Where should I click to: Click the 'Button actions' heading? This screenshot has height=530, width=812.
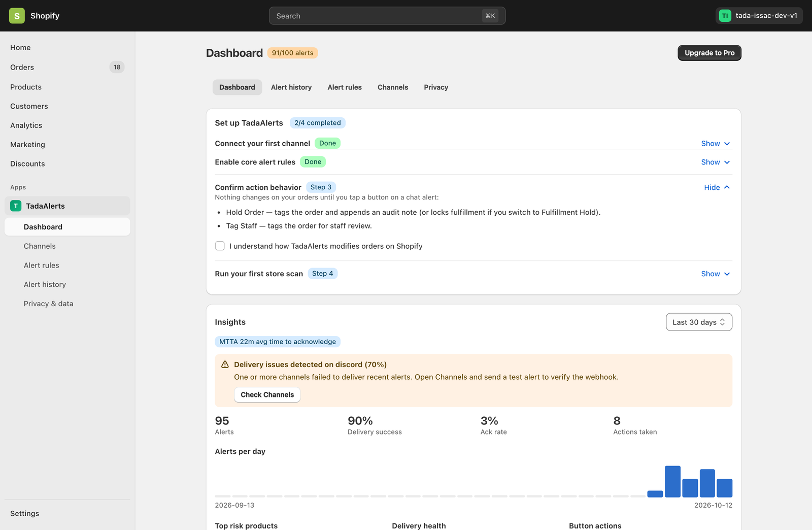(595, 525)
